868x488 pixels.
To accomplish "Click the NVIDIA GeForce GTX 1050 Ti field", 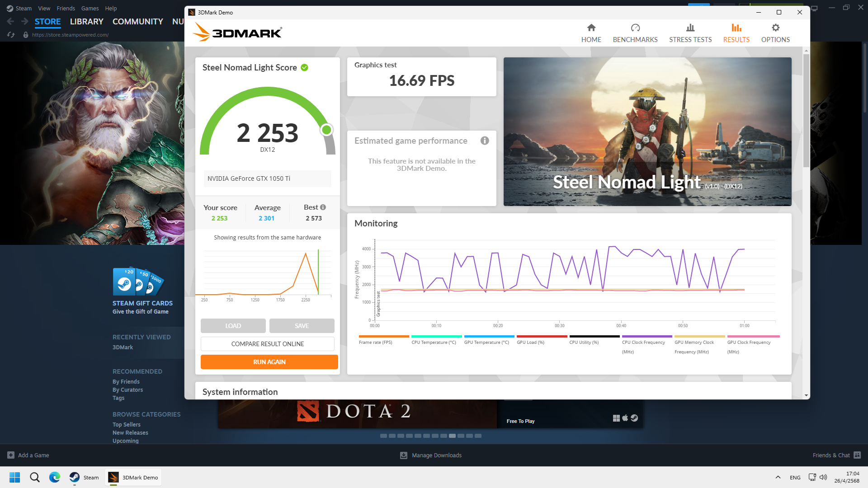I will coord(268,178).
